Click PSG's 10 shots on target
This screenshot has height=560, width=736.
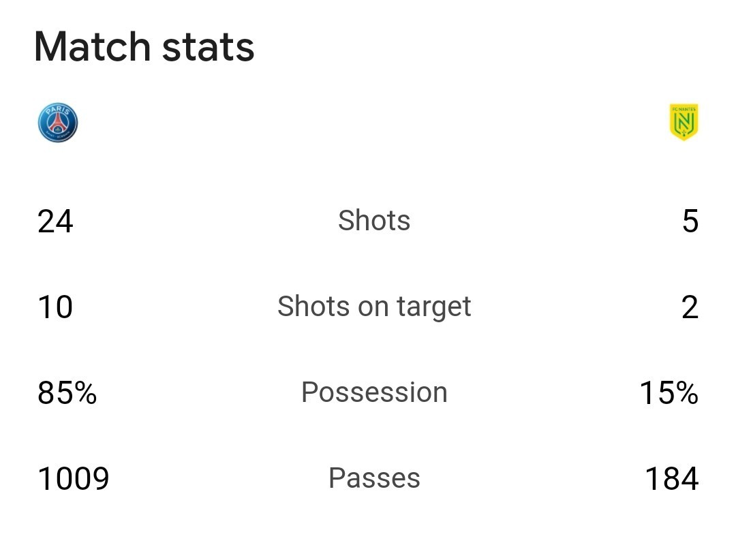pyautogui.click(x=55, y=307)
